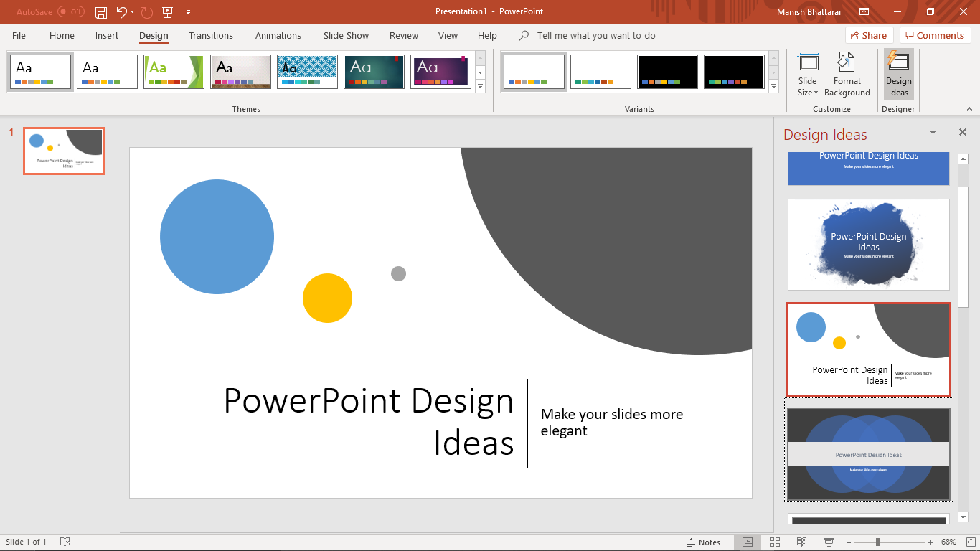Viewport: 980px width, 551px height.
Task: Switch to Slide Sorter view
Action: click(x=774, y=542)
